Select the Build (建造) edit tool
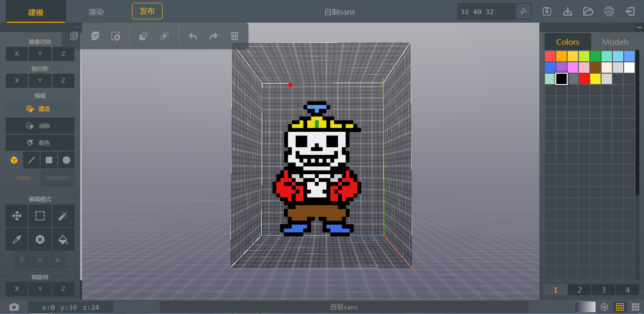This screenshot has height=314, width=644. tap(40, 109)
